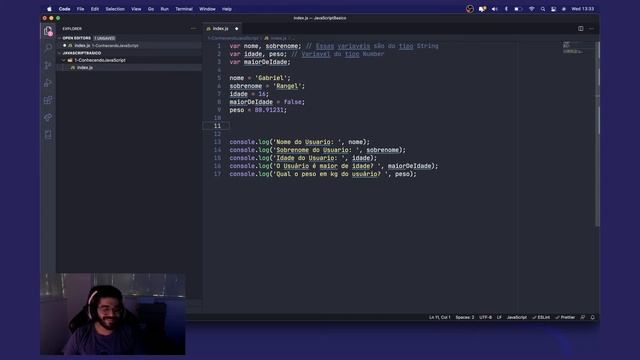Screen dimensions: 640x360
Task: Open the Code application menu
Action: [x=64, y=9]
